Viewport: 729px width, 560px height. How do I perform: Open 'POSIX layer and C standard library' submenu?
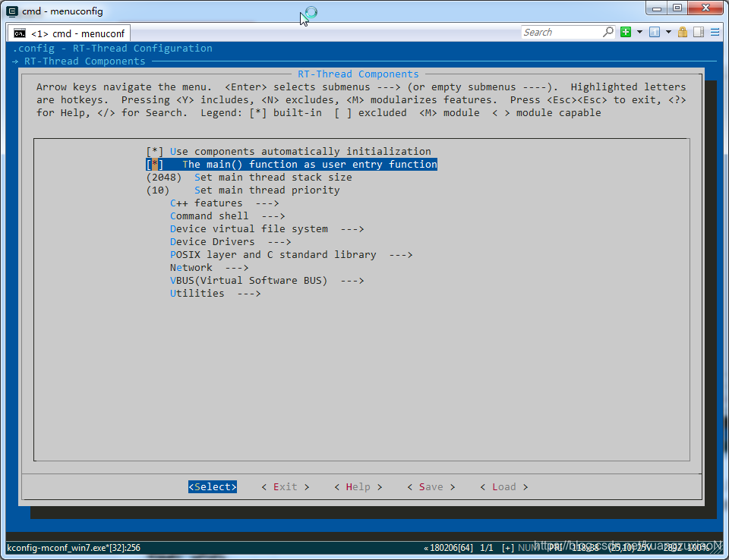pyautogui.click(x=292, y=255)
